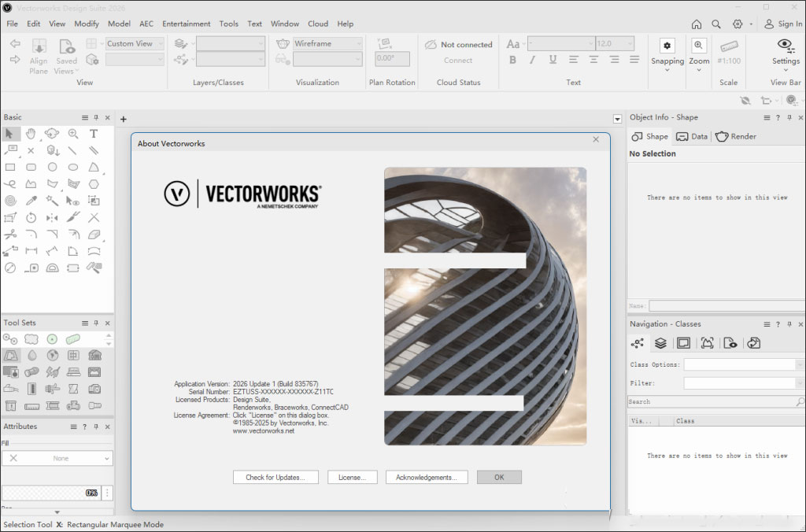Select the Pan tool in Basic palette
The width and height of the screenshot is (806, 532).
click(31, 134)
